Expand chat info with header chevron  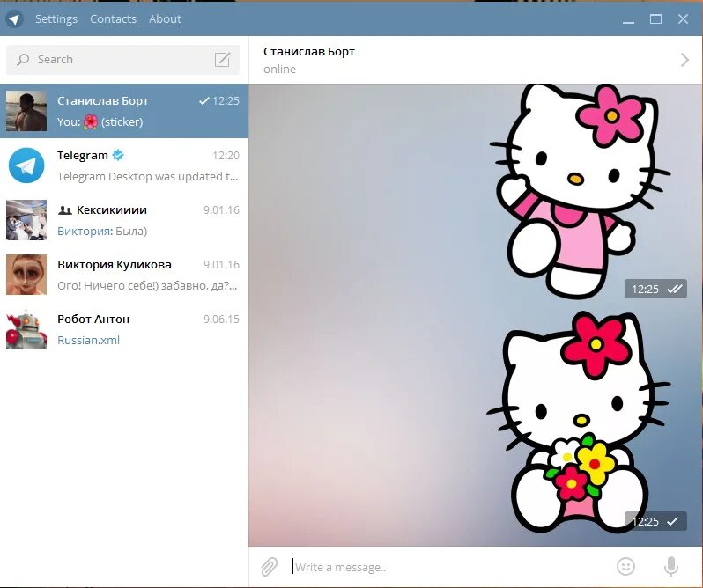click(x=684, y=60)
